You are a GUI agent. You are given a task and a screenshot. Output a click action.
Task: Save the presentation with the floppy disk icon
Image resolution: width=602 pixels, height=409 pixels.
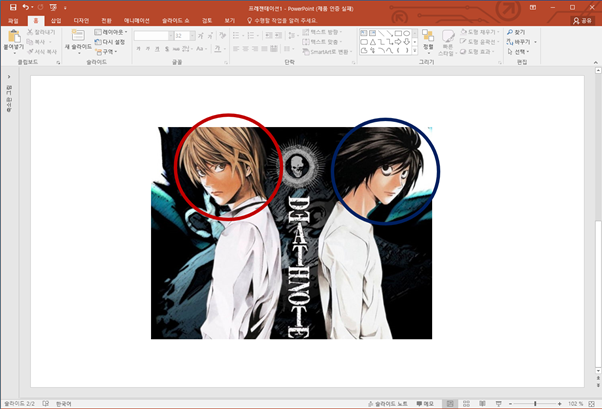13,7
